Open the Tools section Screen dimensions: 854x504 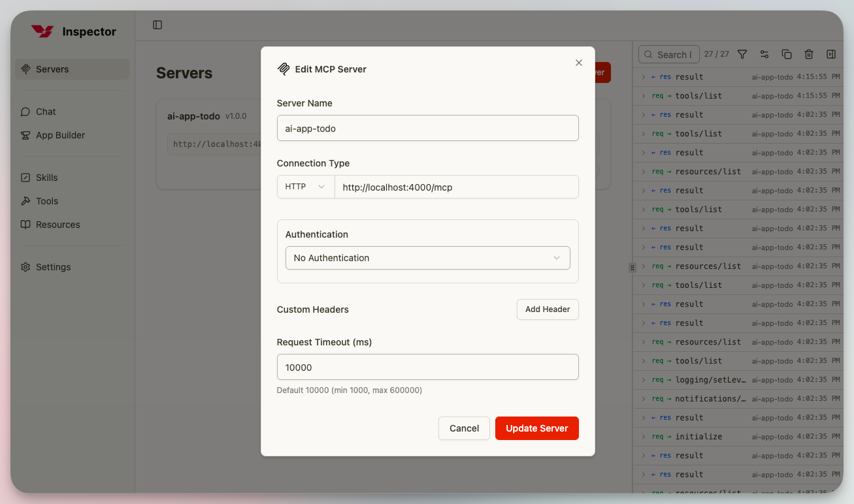[x=72, y=201]
